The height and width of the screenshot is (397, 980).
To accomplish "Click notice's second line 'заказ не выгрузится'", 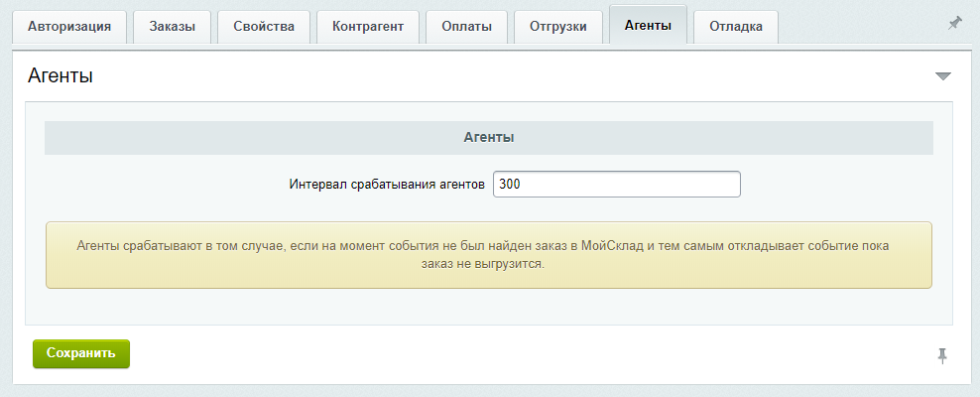I will (489, 265).
